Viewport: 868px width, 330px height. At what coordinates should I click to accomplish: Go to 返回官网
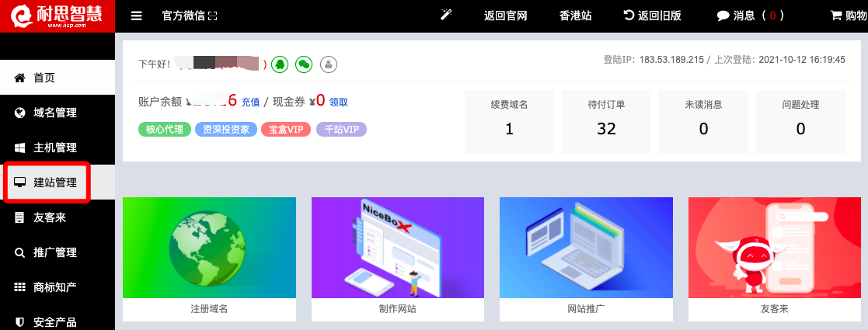coord(505,16)
